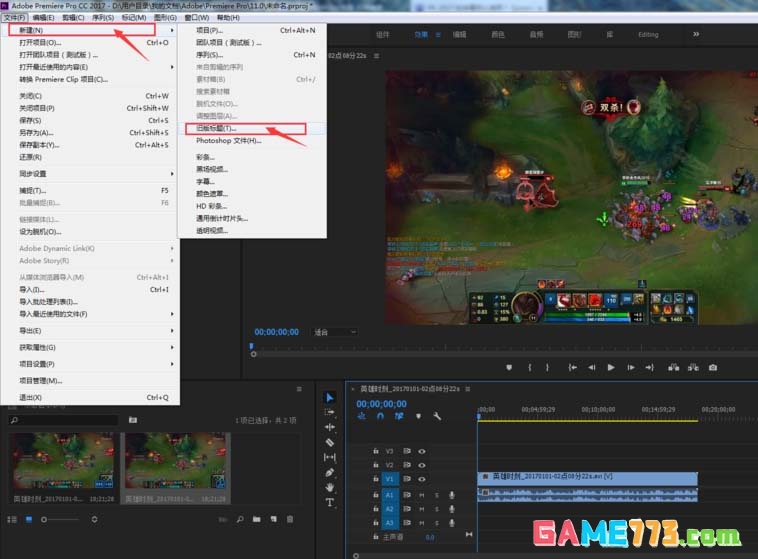This screenshot has width=758, height=559.
Task: Solo audio track A2
Action: tap(437, 509)
